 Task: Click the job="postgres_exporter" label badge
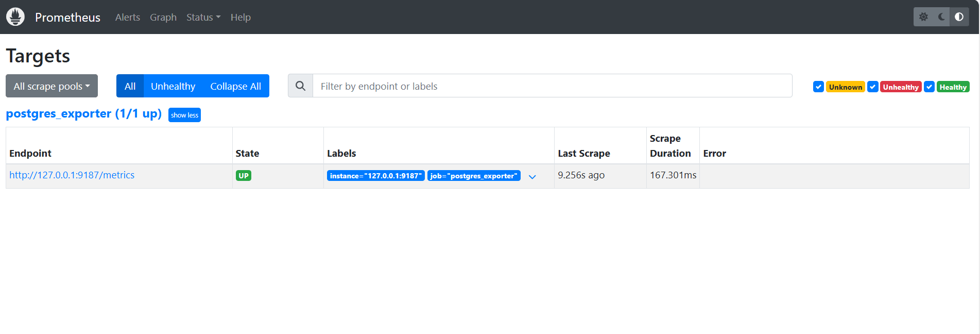[x=474, y=176]
